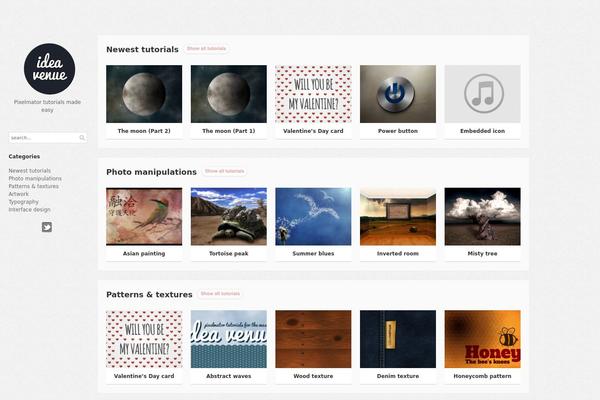The height and width of the screenshot is (400, 600).
Task: Open The moon (Part 2) thumbnail
Action: (144, 94)
